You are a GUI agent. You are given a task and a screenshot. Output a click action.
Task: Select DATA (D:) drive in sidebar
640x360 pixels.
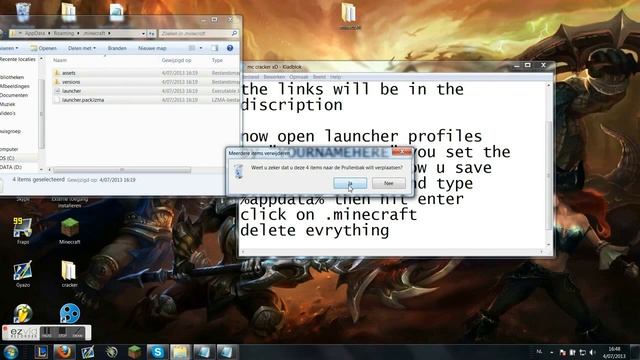click(11, 167)
